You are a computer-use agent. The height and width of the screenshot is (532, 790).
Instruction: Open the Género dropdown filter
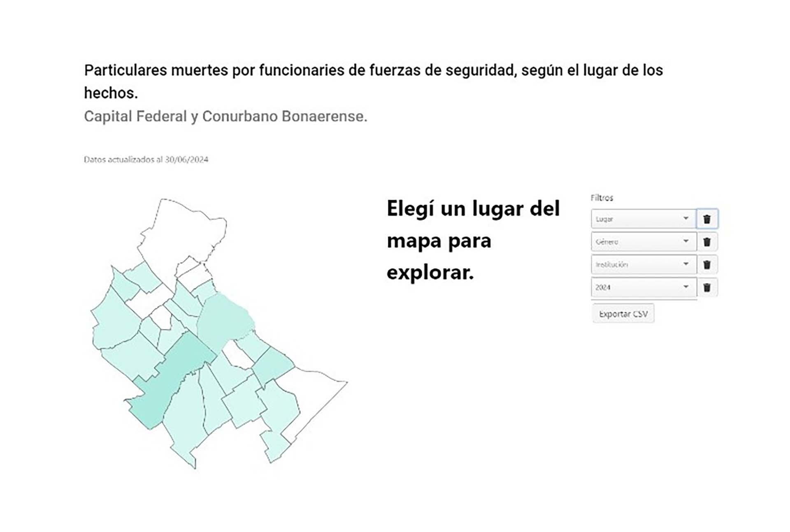tap(644, 242)
